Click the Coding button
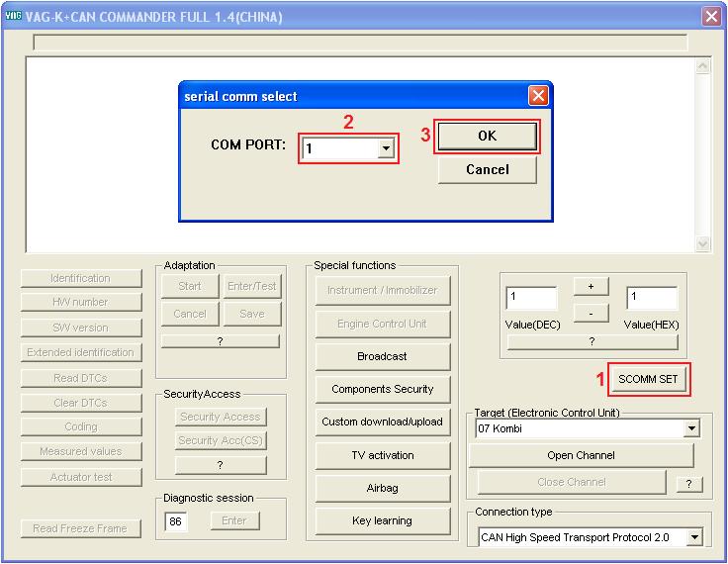This screenshot has height=564, width=728. (x=81, y=426)
